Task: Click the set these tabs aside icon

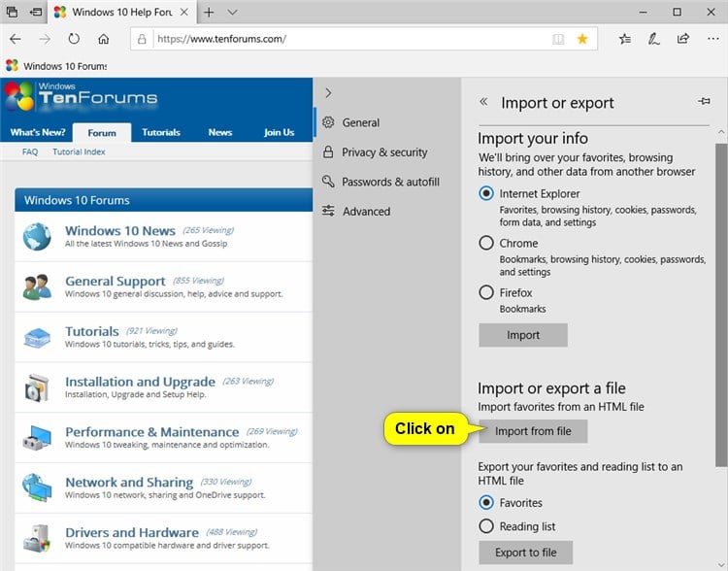Action: (x=36, y=12)
